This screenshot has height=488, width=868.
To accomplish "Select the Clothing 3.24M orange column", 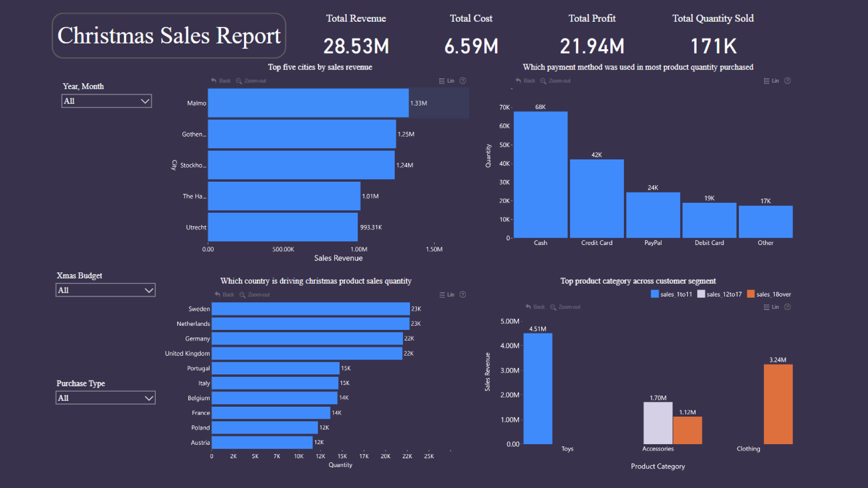I will tap(778, 404).
